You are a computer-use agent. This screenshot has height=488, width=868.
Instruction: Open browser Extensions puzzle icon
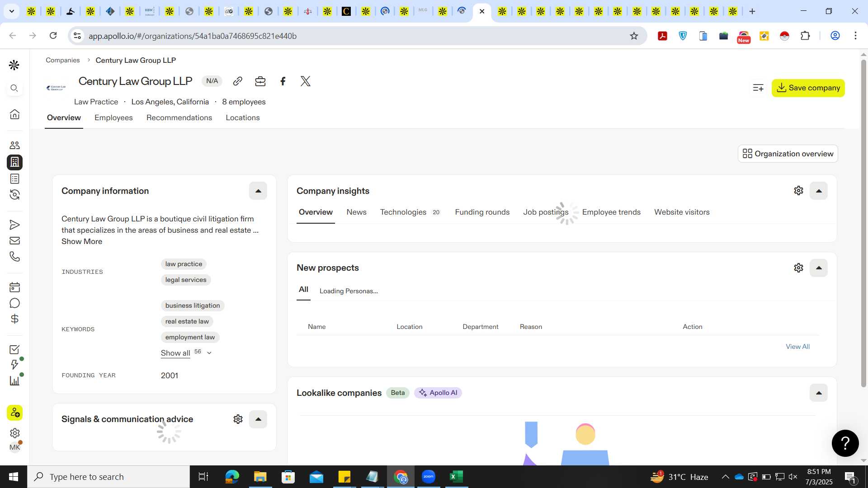[805, 36]
